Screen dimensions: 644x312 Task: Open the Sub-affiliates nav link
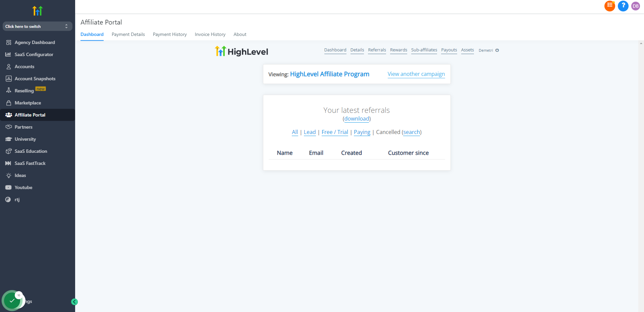click(424, 50)
